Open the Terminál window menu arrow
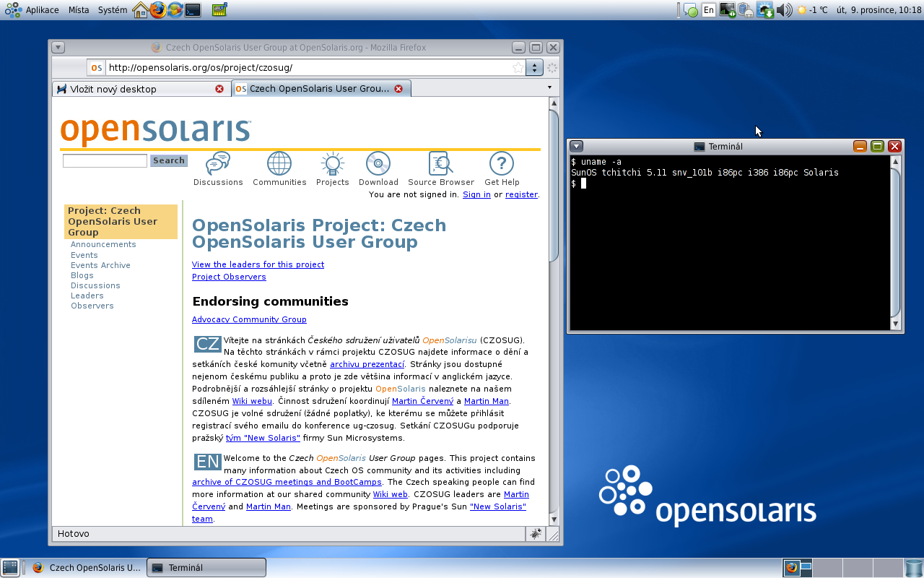Viewport: 924px width, 578px height. tap(576, 146)
